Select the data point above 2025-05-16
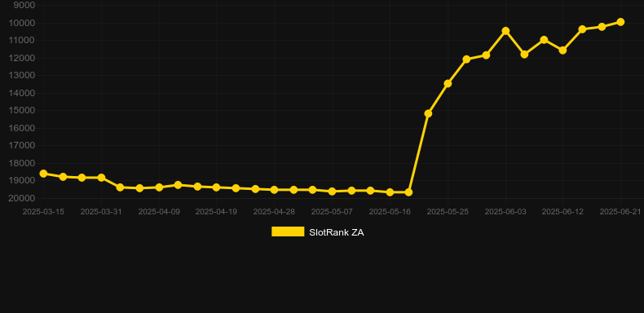 click(390, 192)
